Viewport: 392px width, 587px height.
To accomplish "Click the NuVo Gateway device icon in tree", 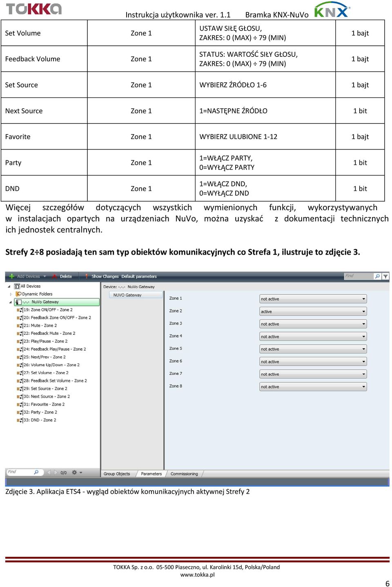I will [x=18, y=302].
